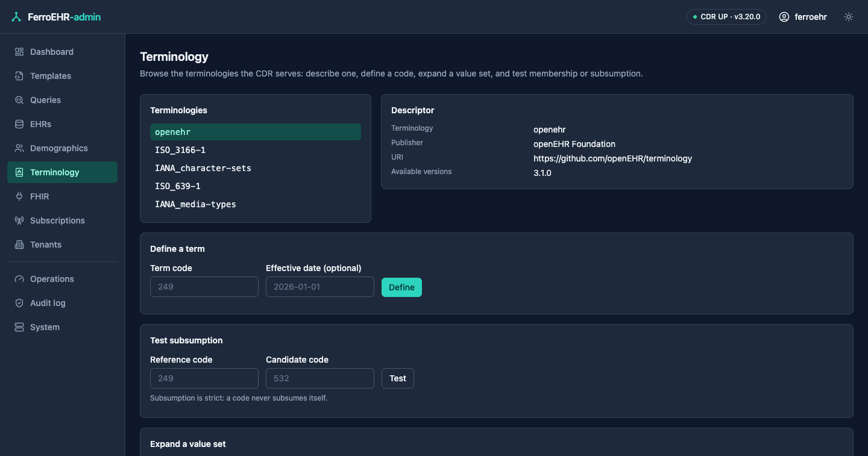This screenshot has height=456, width=868.
Task: Click the FerroEHR-admin title
Action: 64,17
